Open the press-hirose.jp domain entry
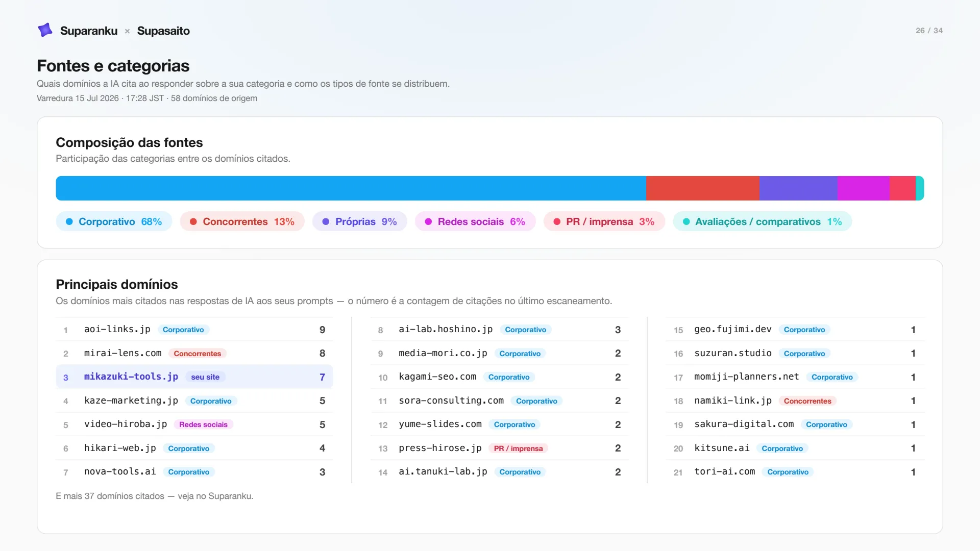980x551 pixels. pyautogui.click(x=499, y=448)
